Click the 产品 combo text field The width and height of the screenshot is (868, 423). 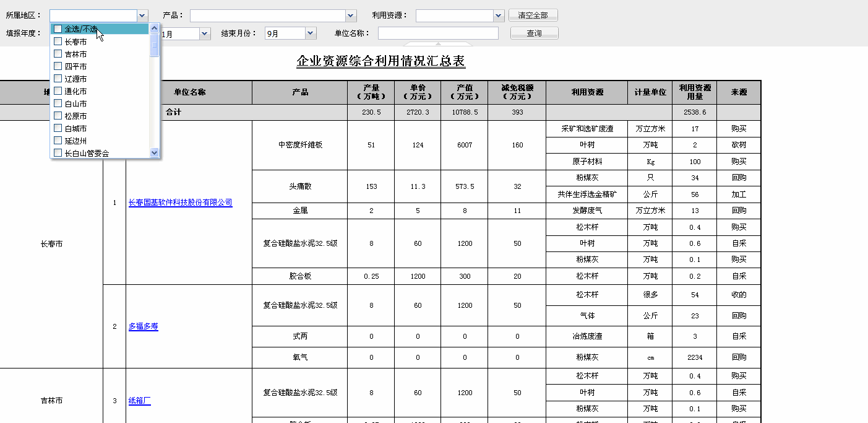coord(268,15)
